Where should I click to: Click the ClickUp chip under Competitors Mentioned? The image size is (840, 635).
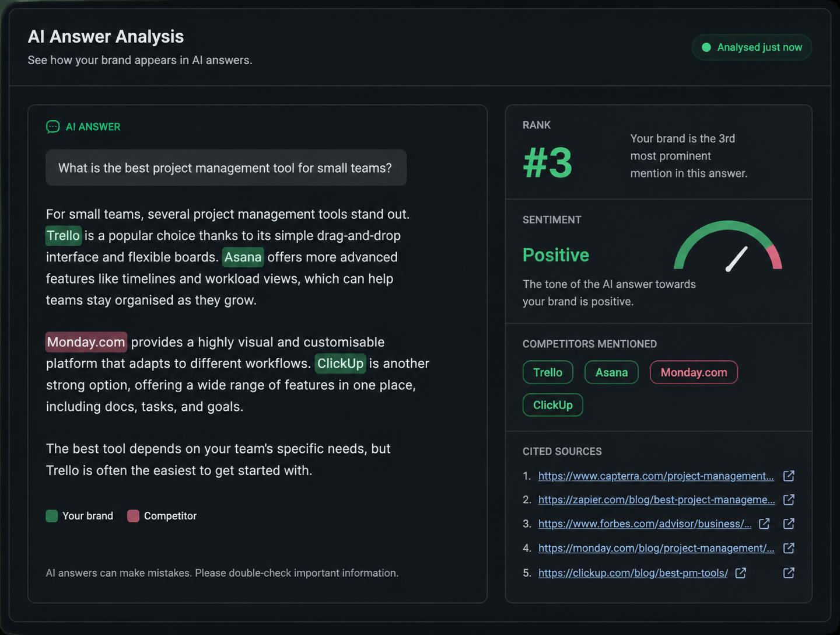tap(553, 405)
